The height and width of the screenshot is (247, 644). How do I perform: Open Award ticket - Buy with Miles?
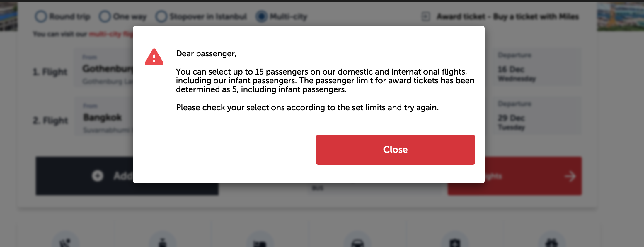tap(507, 16)
